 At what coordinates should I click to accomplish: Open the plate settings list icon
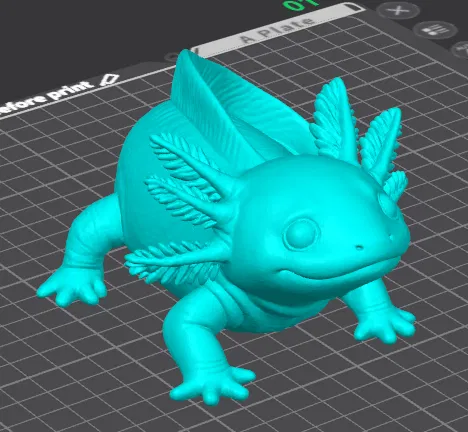(435, 30)
